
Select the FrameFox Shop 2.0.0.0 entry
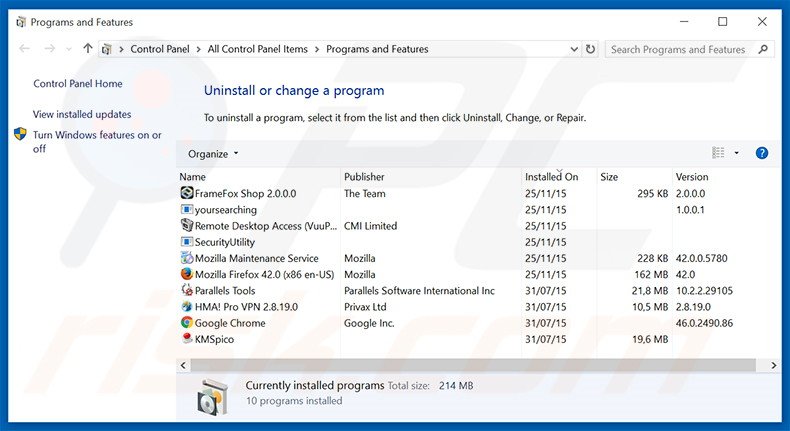coord(245,193)
